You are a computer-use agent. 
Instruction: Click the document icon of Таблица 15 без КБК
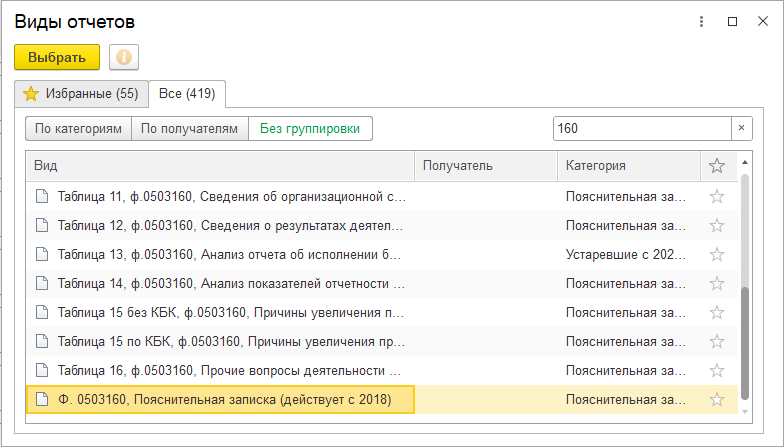[42, 312]
